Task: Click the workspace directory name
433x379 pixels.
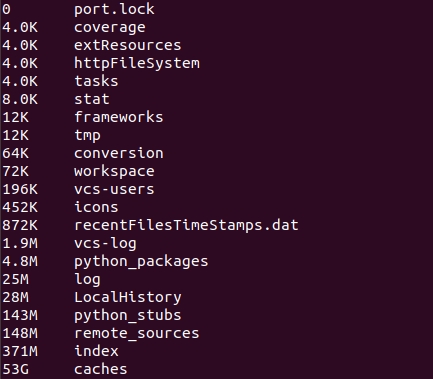Action: coord(114,172)
